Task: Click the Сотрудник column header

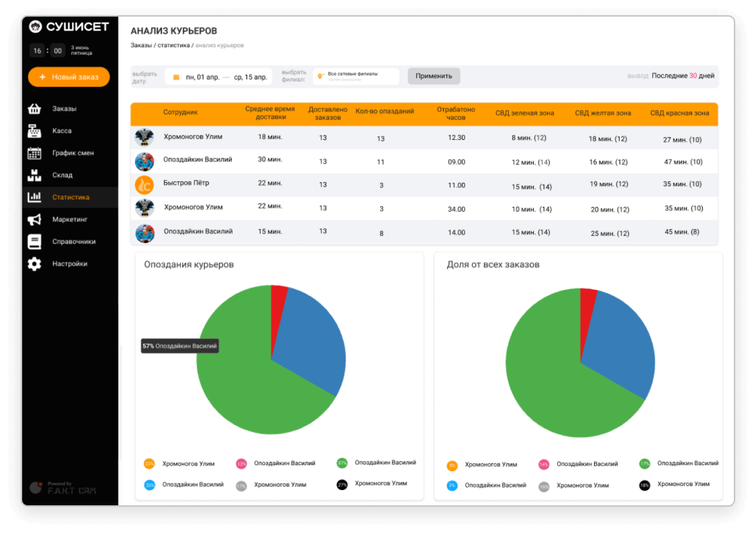Action: [x=180, y=112]
